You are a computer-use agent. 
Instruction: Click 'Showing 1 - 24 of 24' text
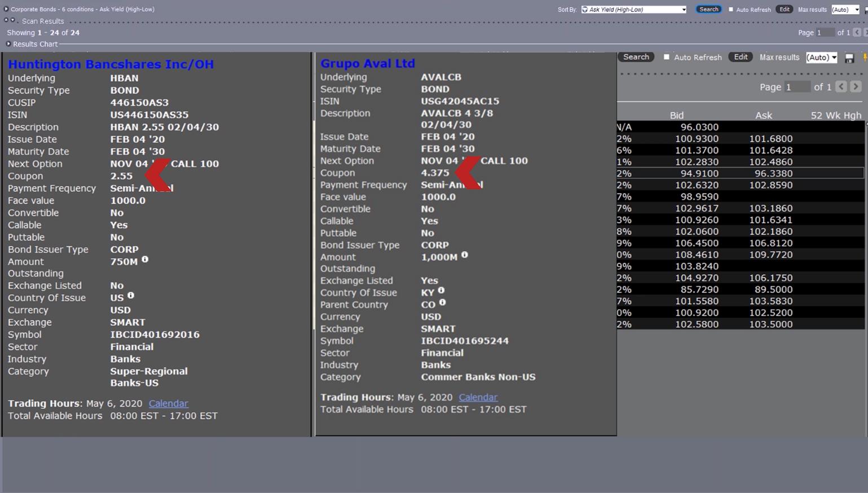pyautogui.click(x=43, y=33)
